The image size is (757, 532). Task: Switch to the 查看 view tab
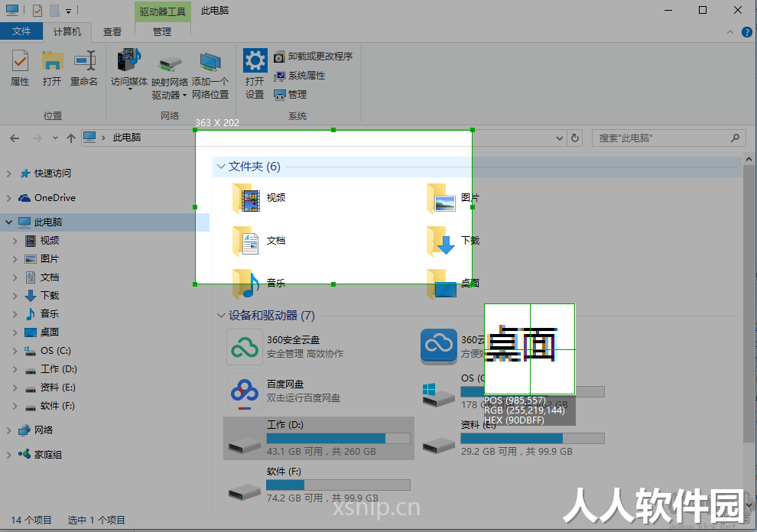pos(112,32)
